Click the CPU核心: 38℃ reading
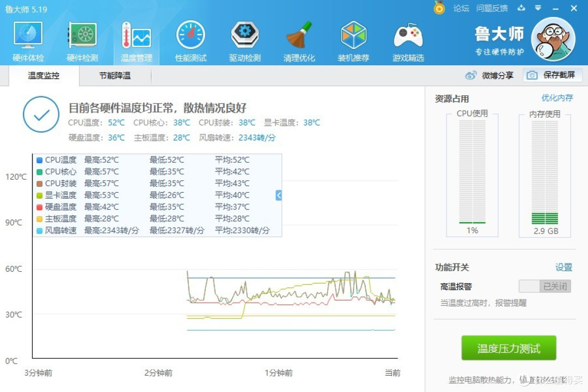Screen dimensions: 588x392 click(x=162, y=122)
